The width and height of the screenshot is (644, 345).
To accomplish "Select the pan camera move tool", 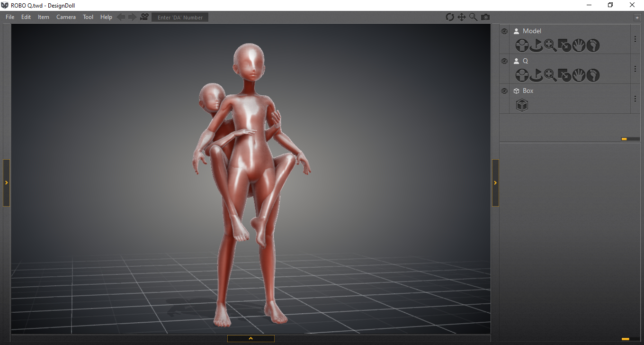I will coord(462,17).
